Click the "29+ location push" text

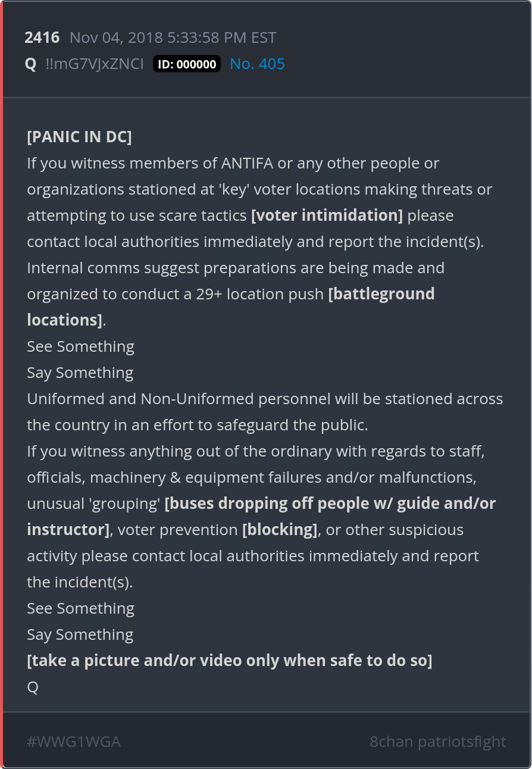tap(259, 294)
